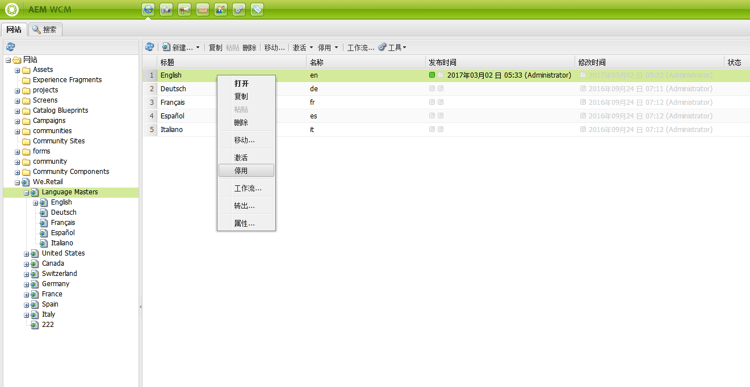Image resolution: width=750 pixels, height=387 pixels.
Task: Sort by the 修改时间 column header
Action: click(x=650, y=62)
